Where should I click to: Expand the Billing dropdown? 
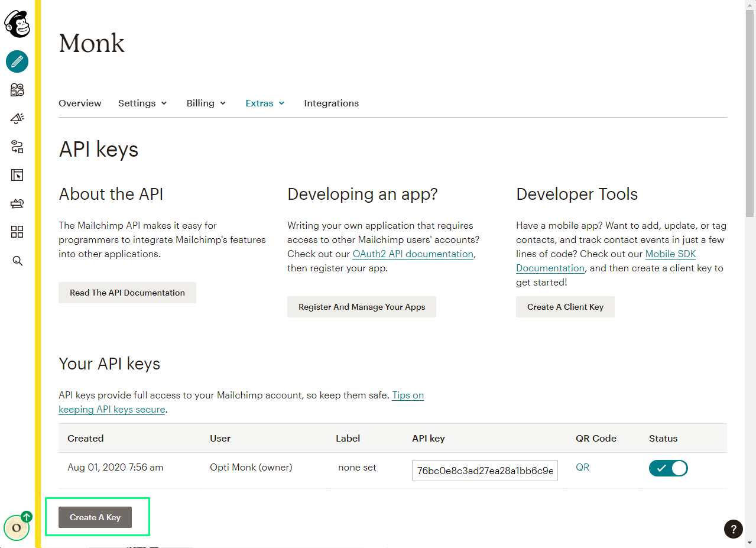point(206,103)
